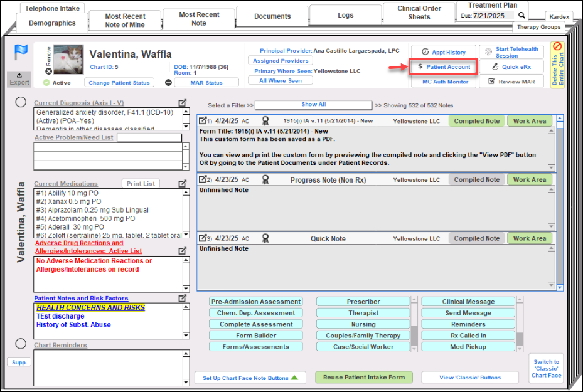Open the 4/24/25 note edit icon
Viewport: 583px width, 392px height.
(x=203, y=121)
